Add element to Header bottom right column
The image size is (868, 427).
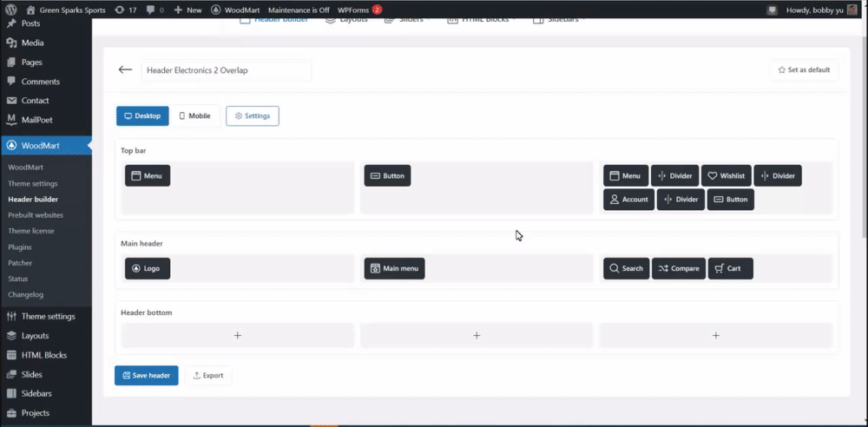click(716, 335)
